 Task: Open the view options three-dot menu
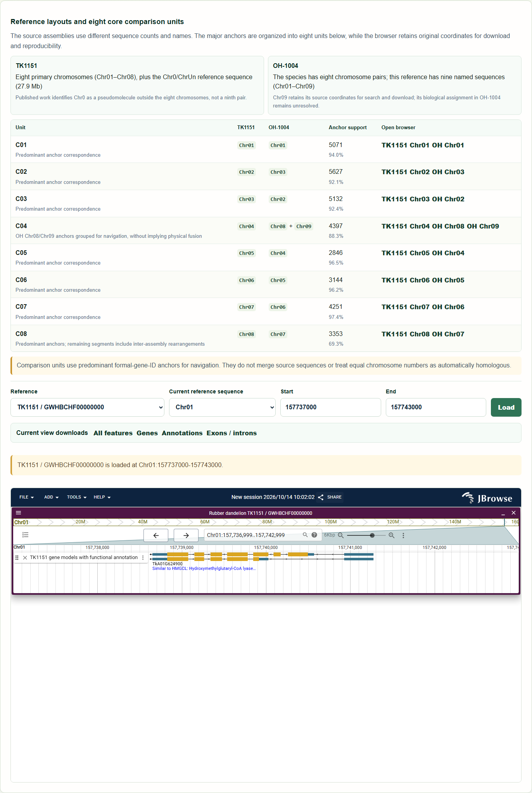(403, 535)
